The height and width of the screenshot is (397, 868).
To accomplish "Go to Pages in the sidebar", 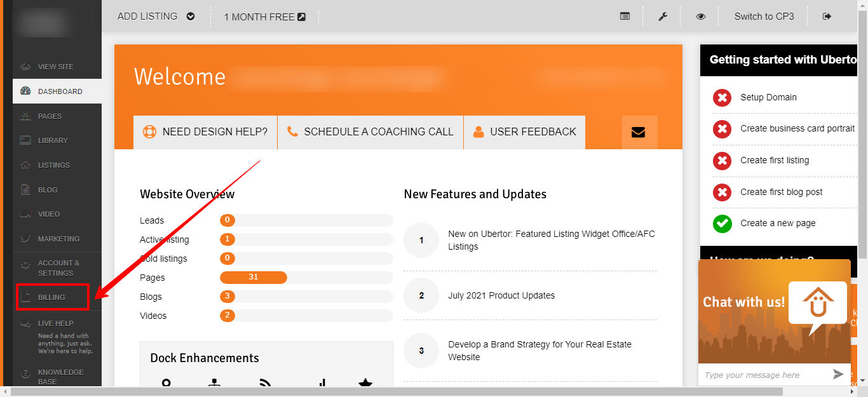I will [50, 116].
